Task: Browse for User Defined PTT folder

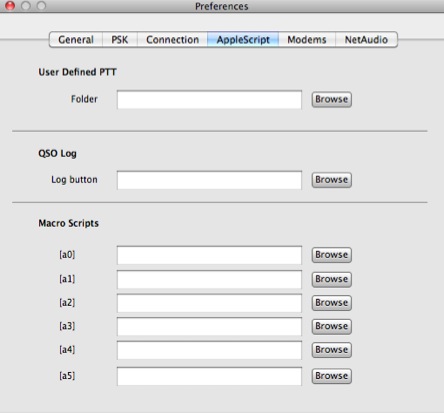Action: click(x=332, y=99)
